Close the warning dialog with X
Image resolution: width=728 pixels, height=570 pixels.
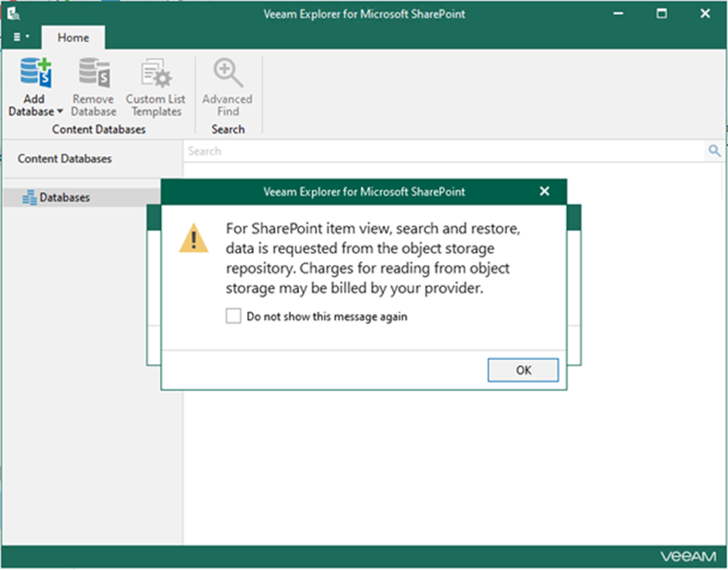[x=545, y=191]
